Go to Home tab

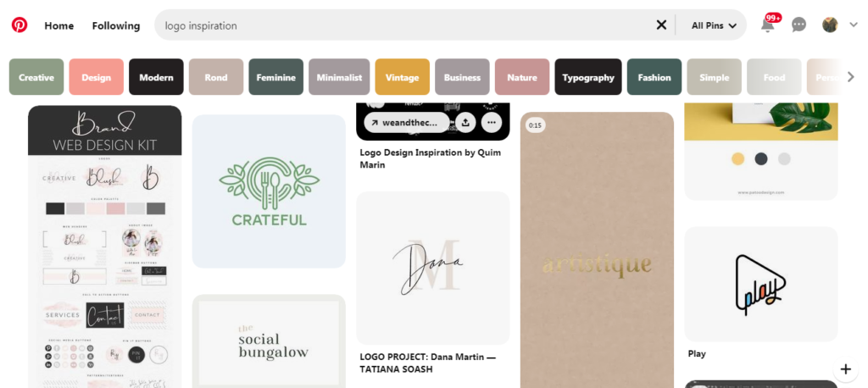(x=59, y=25)
